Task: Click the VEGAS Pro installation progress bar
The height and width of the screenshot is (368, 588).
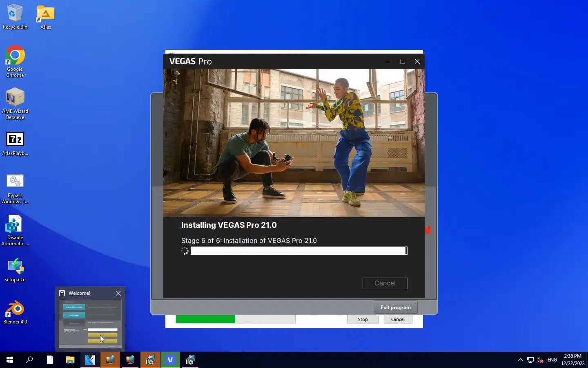Action: click(299, 251)
